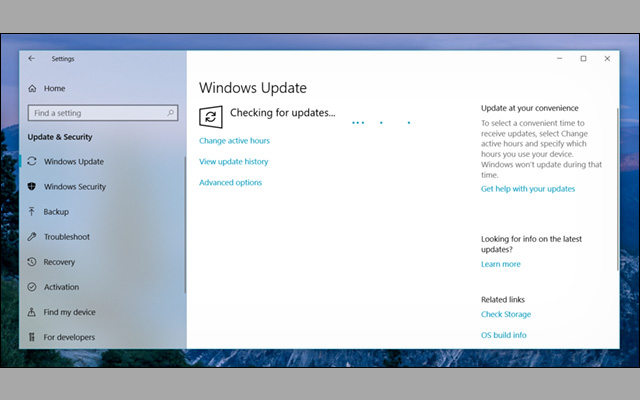Open the For developers settings page
The image size is (640, 400).
click(70, 337)
